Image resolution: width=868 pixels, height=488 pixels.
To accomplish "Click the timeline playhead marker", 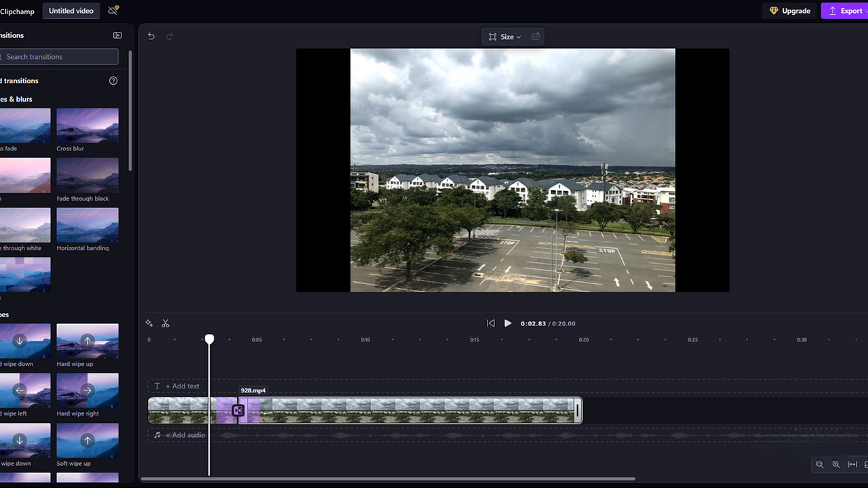I will click(x=210, y=339).
